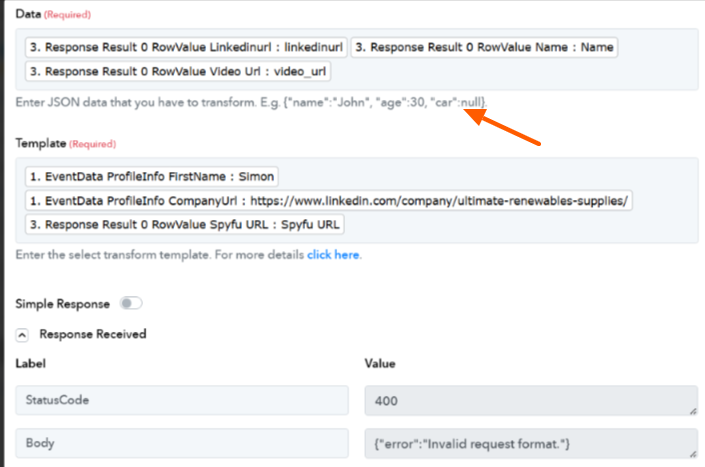Open the 'click here' template details link
The width and height of the screenshot is (705, 467).
[333, 255]
